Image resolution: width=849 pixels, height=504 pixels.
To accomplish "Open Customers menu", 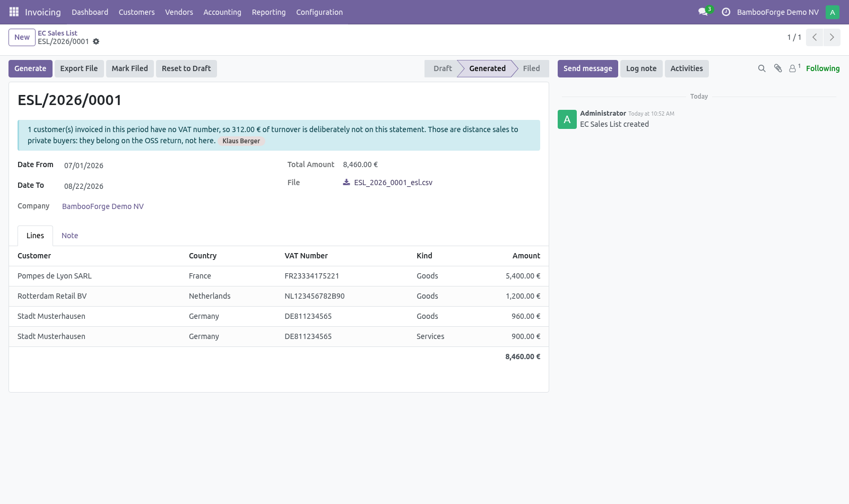I will click(137, 12).
